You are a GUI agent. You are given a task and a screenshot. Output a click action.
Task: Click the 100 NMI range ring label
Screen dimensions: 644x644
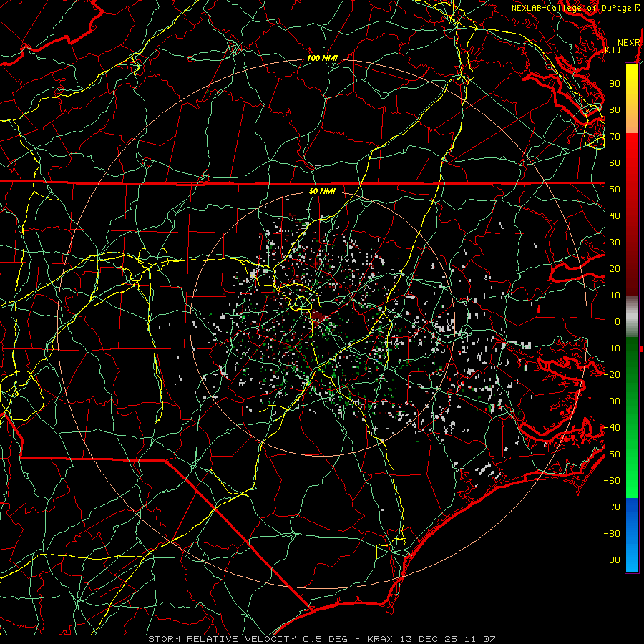322,59
